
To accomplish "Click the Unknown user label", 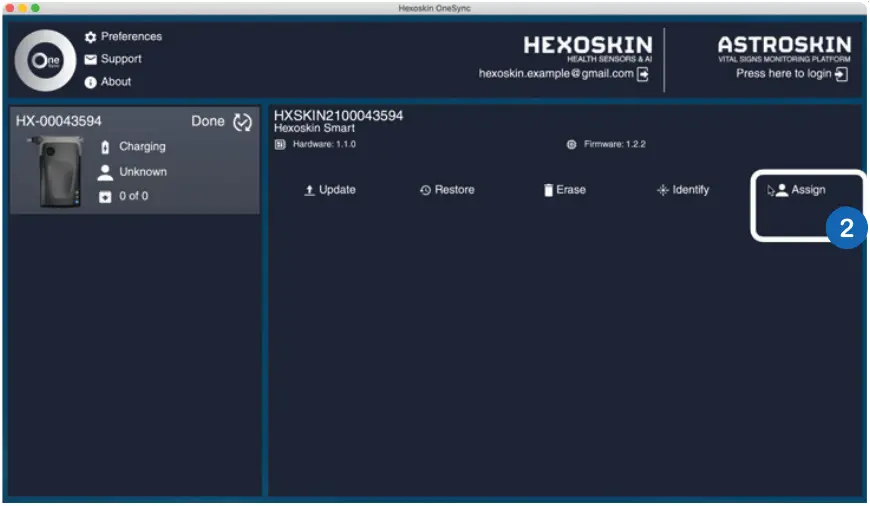I will tap(143, 172).
